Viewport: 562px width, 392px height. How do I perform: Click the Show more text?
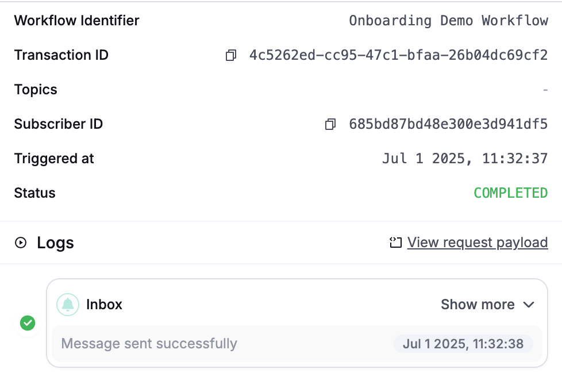[x=478, y=305]
